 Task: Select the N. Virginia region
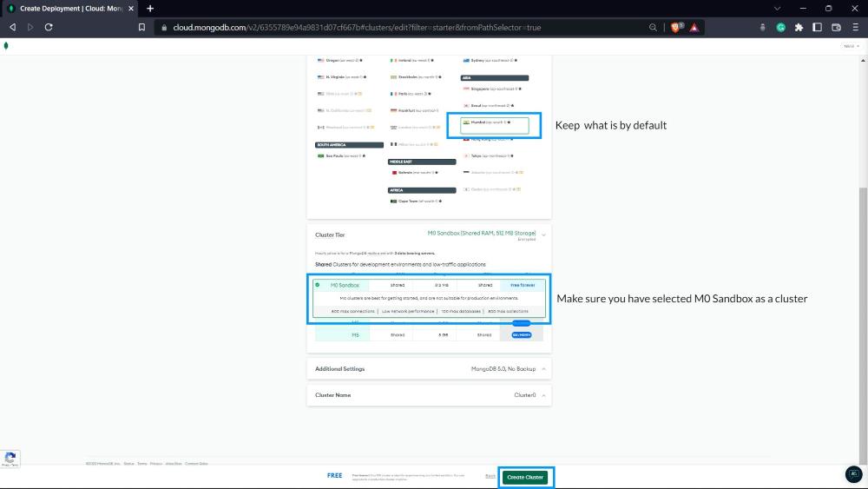coord(341,77)
